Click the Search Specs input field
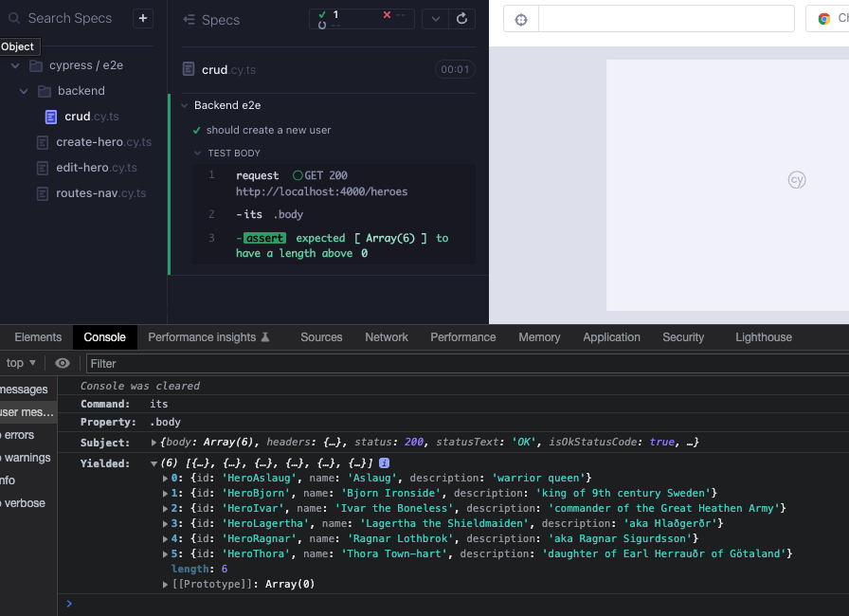 click(x=70, y=18)
